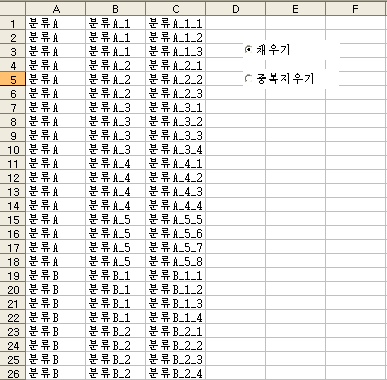Click cell C20 containing 분류B_1_2
This screenshot has height=380, width=387.
point(176,289)
